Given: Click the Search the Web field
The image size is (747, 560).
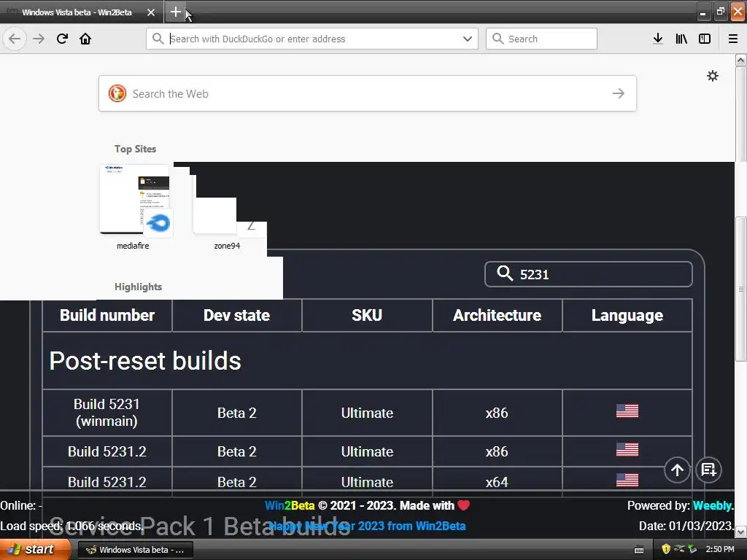Looking at the screenshot, I should click(x=368, y=93).
